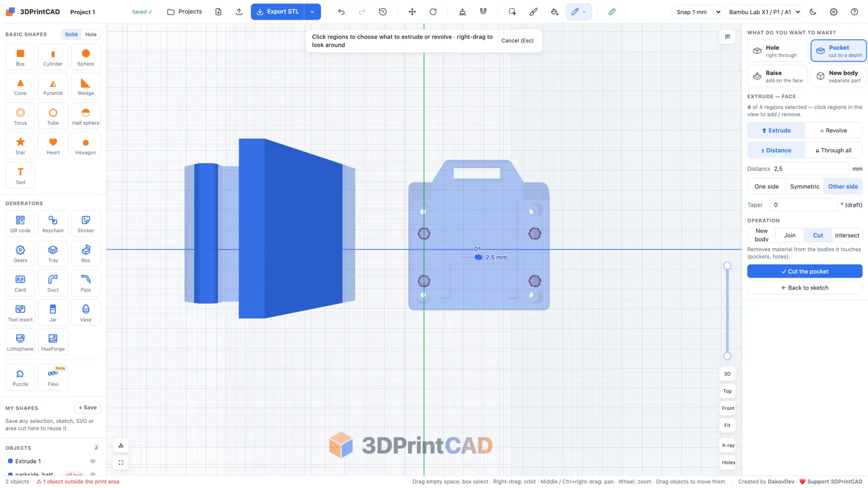The image size is (868, 488).
Task: Add a Torus basic shape
Action: [x=21, y=116]
